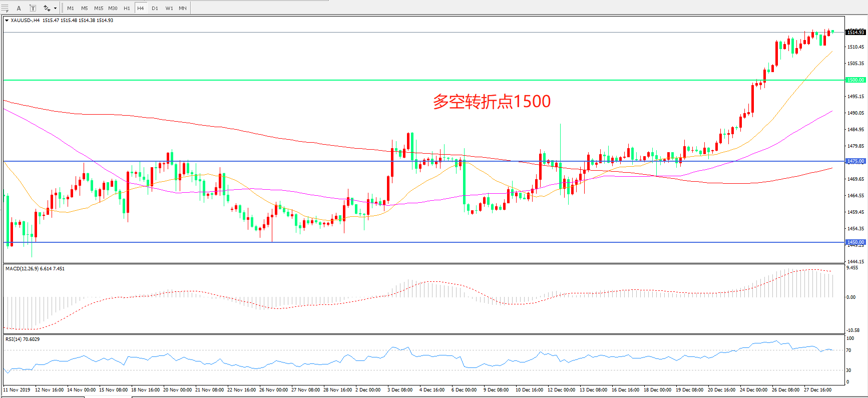The image size is (868, 398).
Task: Select the Text Label tool
Action: pos(33,8)
